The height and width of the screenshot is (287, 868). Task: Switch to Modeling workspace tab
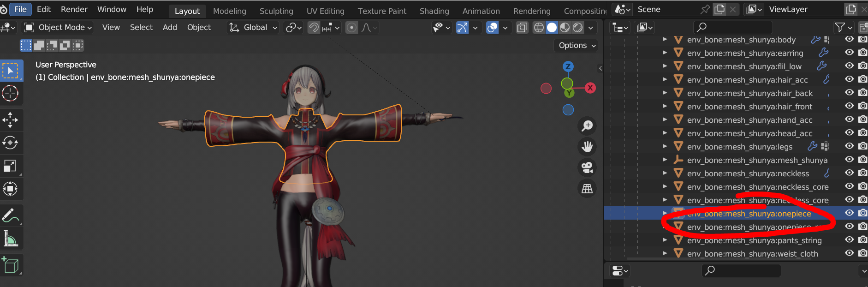point(229,11)
